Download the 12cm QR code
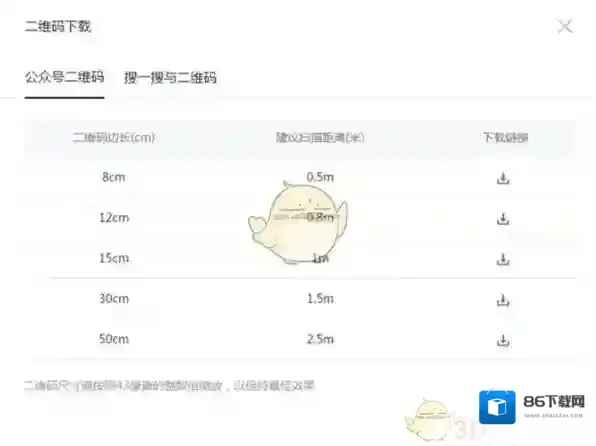The image size is (596, 446). pos(503,219)
